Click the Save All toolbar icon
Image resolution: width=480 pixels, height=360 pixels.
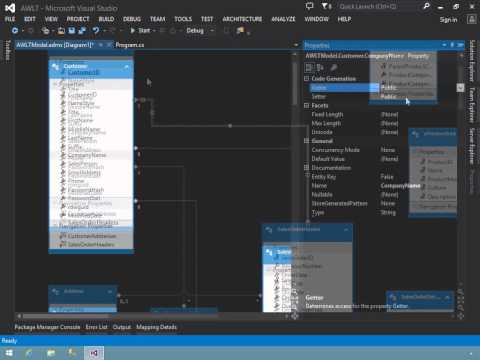[82, 31]
